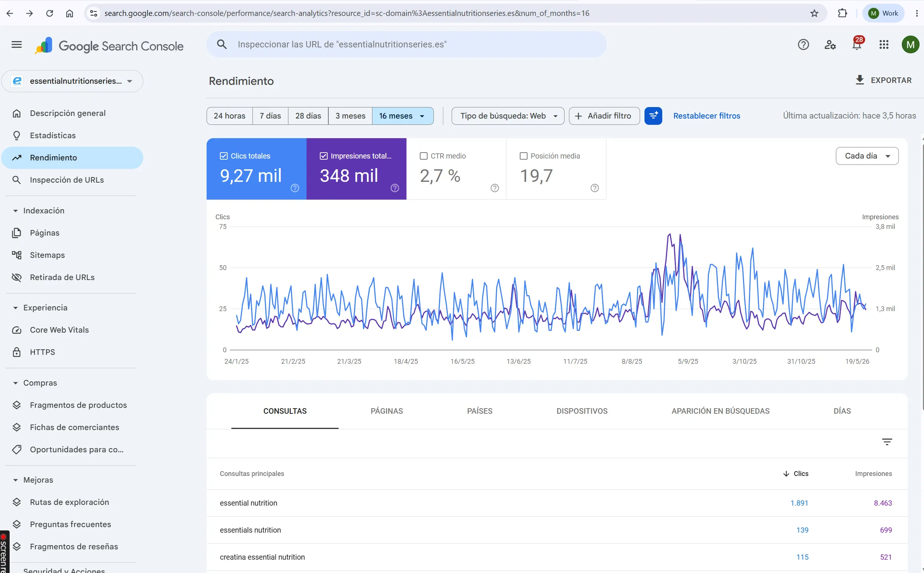
Task: Click the Restablecer filtros link
Action: pos(707,116)
